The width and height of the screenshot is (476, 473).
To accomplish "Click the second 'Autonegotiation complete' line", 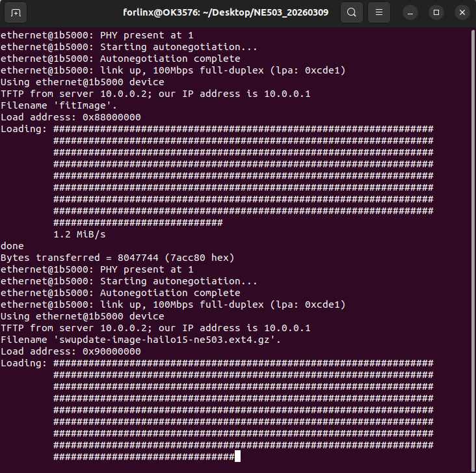I will pos(120,293).
